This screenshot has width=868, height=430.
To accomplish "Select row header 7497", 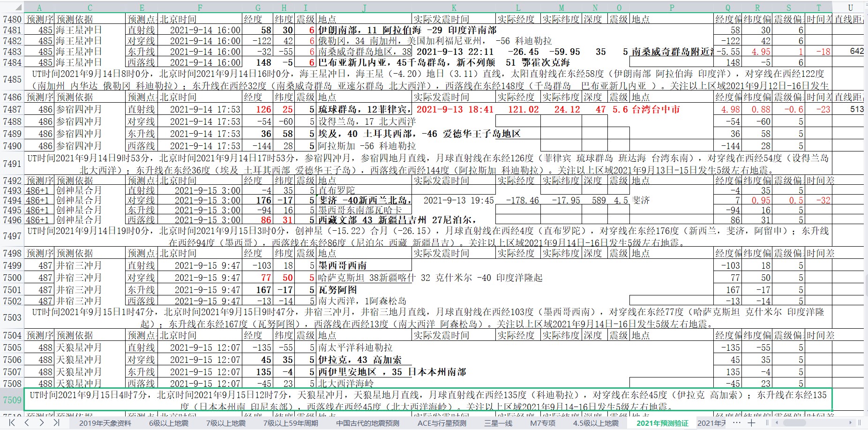I will tap(12, 236).
